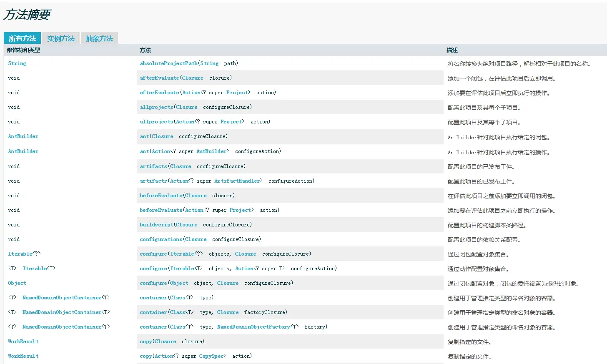Click the 修饰符和类型 column header
Image resolution: width=607 pixels, height=364 pixels.
click(23, 50)
